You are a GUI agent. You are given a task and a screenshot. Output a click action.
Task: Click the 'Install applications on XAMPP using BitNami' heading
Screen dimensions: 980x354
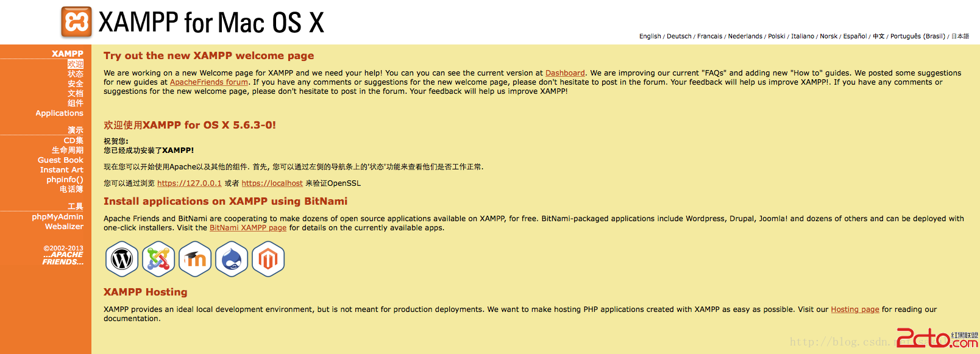coord(225,201)
